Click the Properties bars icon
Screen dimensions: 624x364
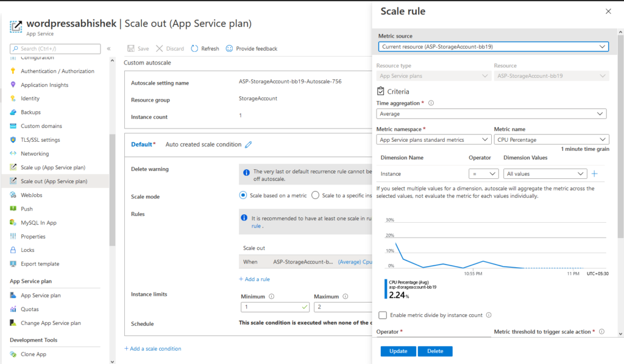13,236
